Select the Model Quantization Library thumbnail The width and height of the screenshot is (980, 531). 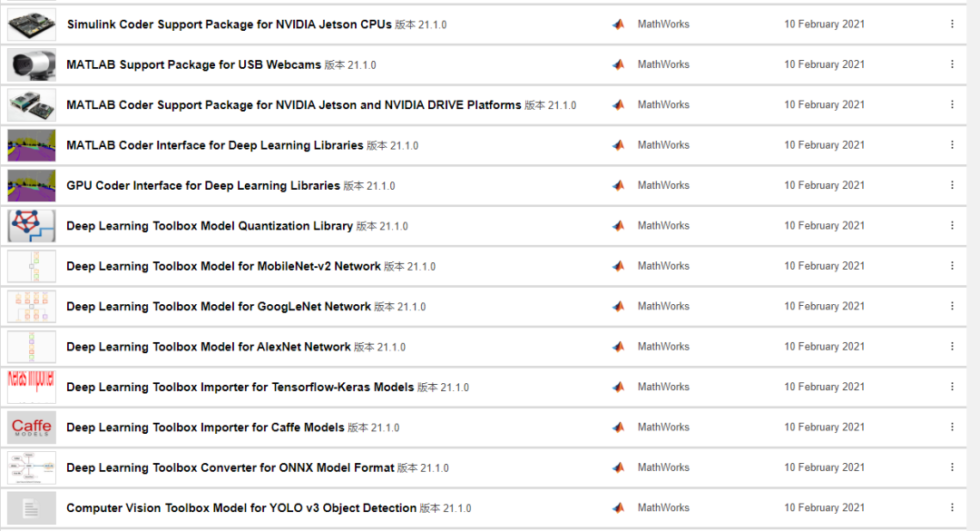click(31, 226)
